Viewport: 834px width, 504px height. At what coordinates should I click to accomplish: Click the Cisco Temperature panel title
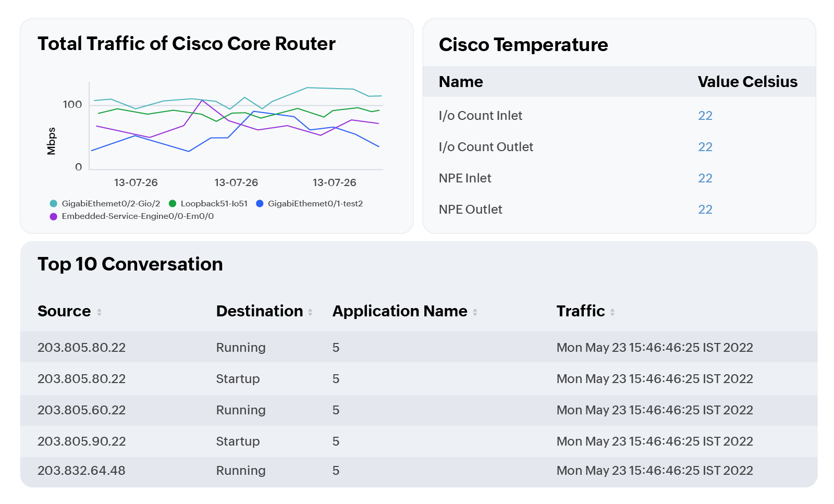pos(523,45)
